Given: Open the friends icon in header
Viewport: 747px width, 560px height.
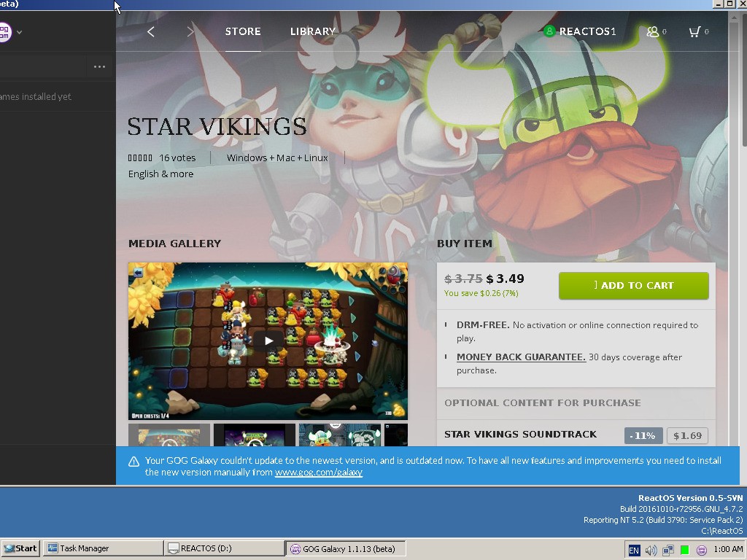Looking at the screenshot, I should tap(652, 32).
